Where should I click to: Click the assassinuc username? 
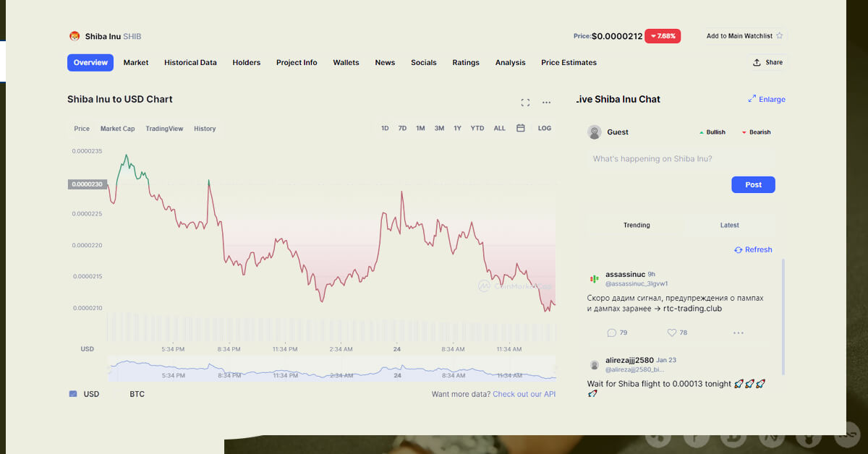[x=625, y=275]
